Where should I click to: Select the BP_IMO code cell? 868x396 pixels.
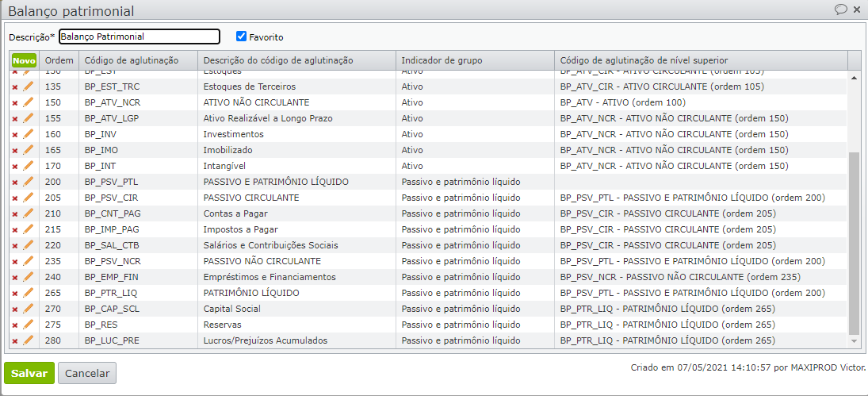(139, 150)
